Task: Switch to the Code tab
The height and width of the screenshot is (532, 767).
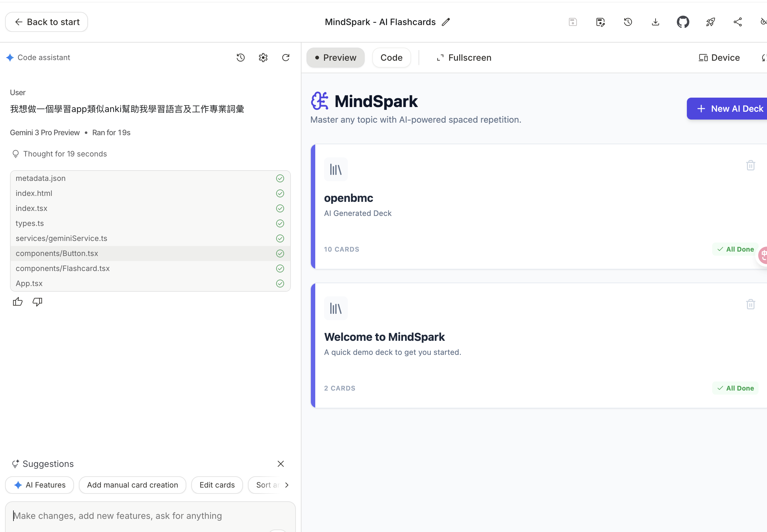Action: (x=391, y=57)
